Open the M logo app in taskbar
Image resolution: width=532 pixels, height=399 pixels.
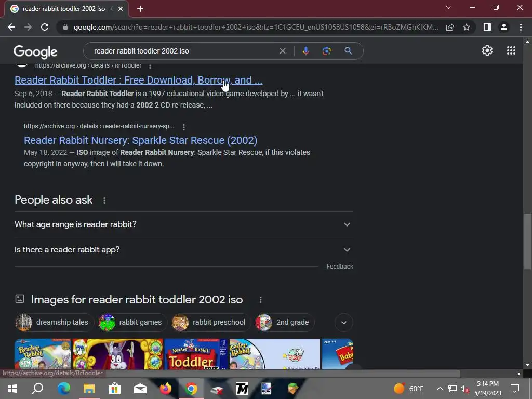tap(242, 389)
